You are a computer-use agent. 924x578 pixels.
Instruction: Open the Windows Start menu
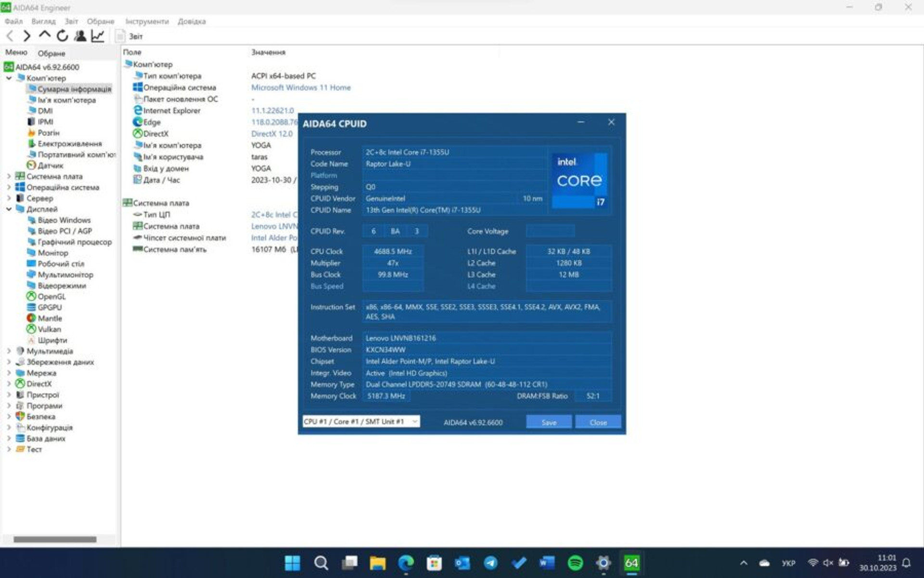coord(292,563)
